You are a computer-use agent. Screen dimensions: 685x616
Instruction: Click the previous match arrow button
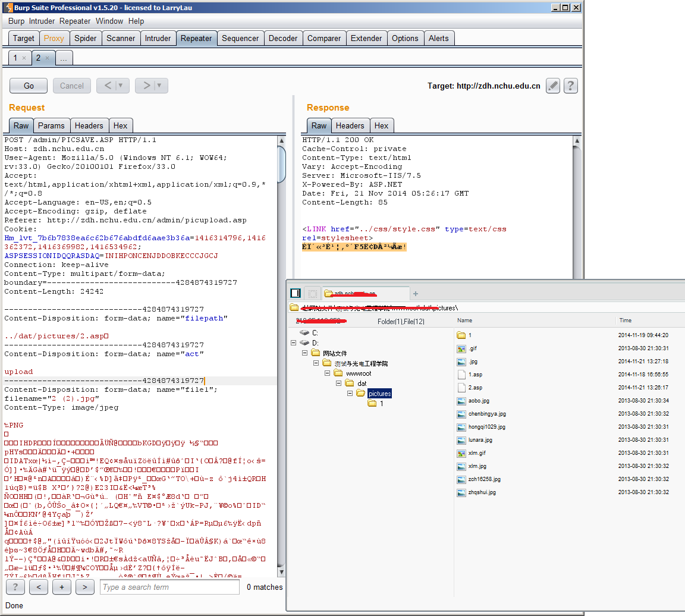[39, 587]
